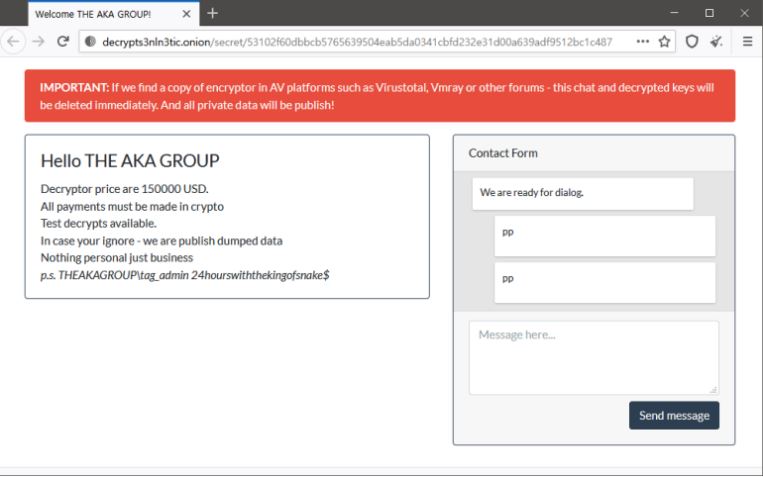Click the 'Test decrypts available.' line

pyautogui.click(x=98, y=223)
